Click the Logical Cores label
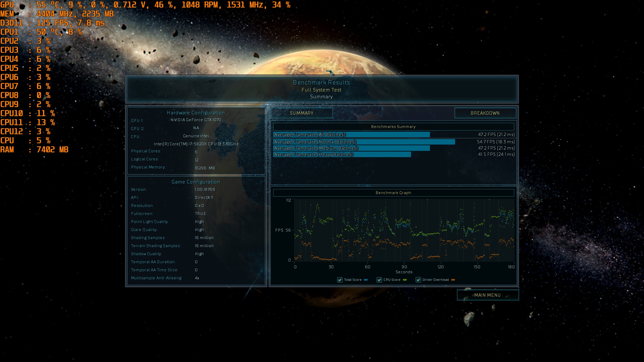The image size is (644, 362). (x=145, y=159)
